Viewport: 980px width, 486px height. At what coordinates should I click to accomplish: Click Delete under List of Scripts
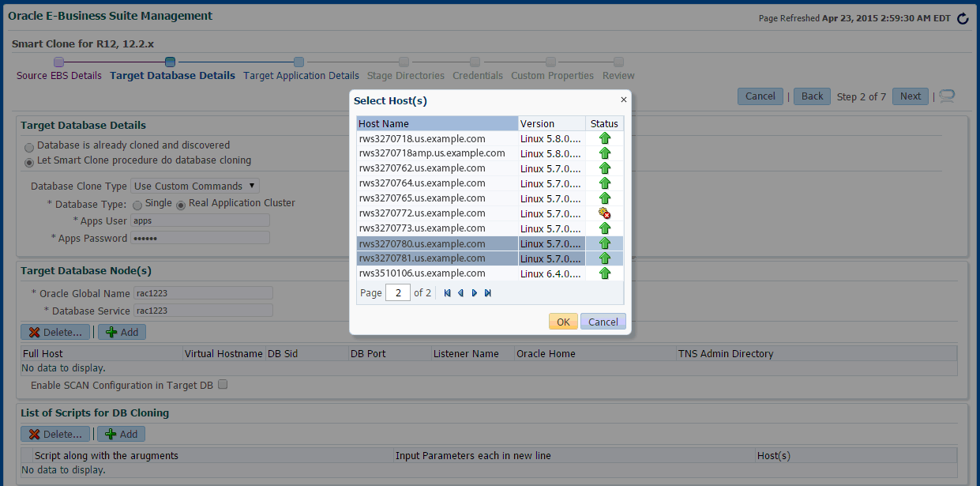[55, 434]
